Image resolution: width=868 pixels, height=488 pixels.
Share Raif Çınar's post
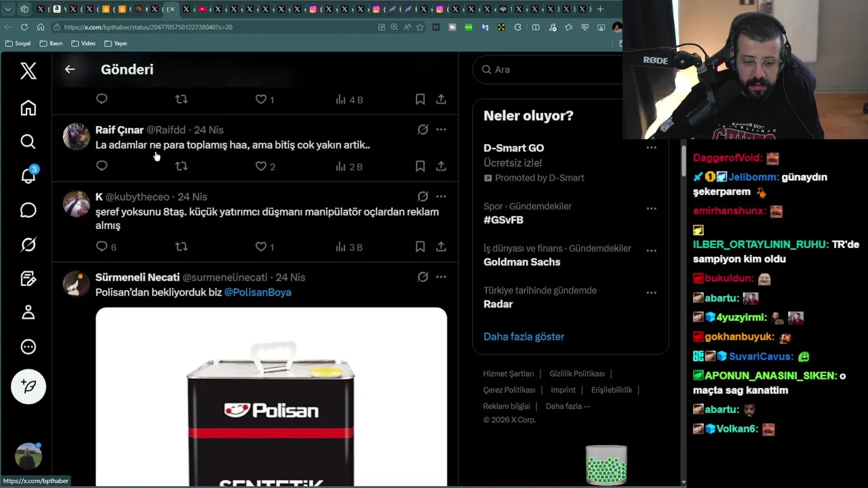tap(441, 166)
